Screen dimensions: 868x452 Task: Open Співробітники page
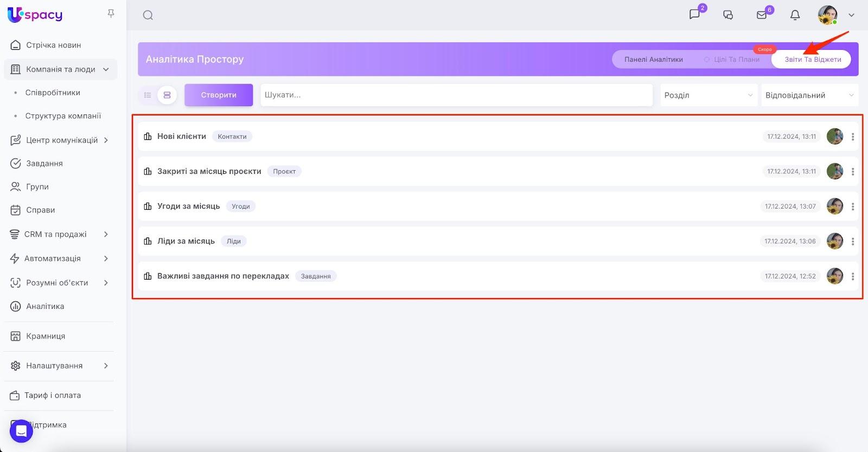point(53,93)
